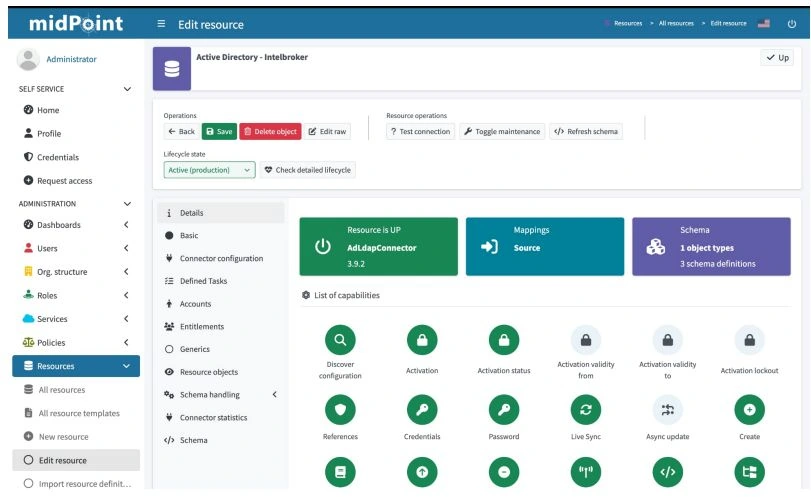Click the Password key capability icon
The height and width of the screenshot is (497, 811).
click(504, 410)
